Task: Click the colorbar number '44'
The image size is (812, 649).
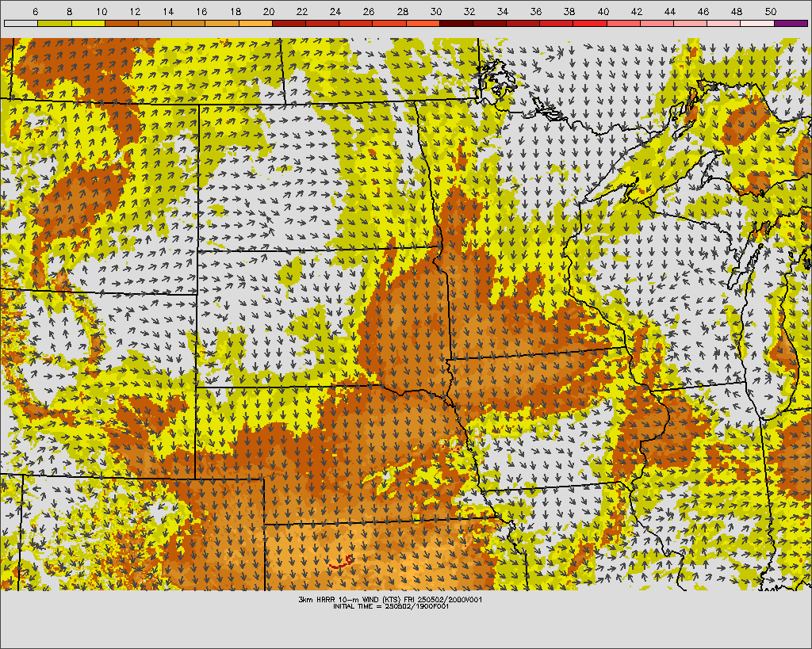Action: click(669, 11)
